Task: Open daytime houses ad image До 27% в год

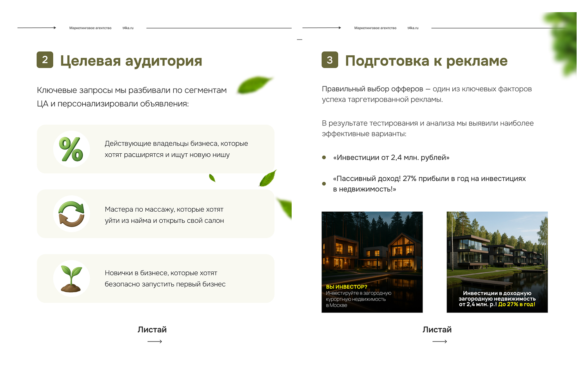Action: (x=497, y=262)
